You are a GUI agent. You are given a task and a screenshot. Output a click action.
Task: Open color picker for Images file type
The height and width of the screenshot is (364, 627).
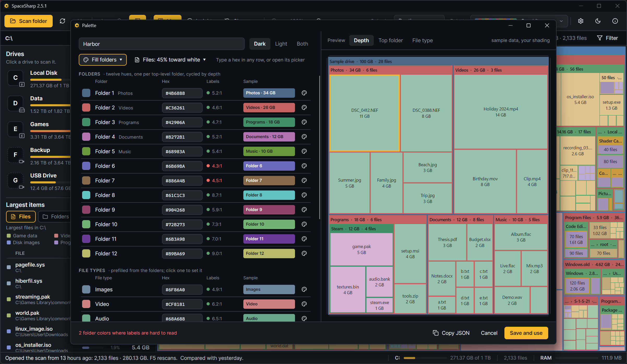click(304, 289)
